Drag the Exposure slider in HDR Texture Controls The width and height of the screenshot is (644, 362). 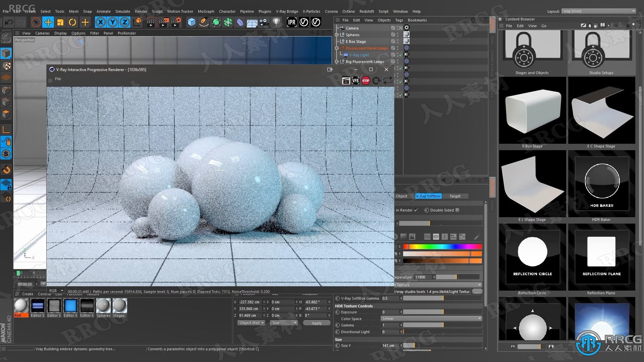[x=441, y=312]
